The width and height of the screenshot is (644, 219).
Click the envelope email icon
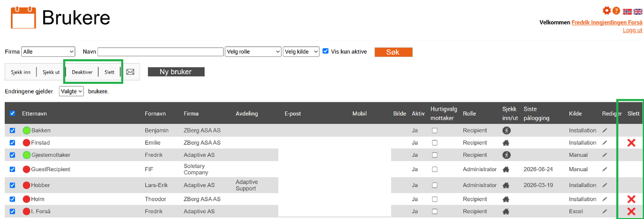pos(130,72)
